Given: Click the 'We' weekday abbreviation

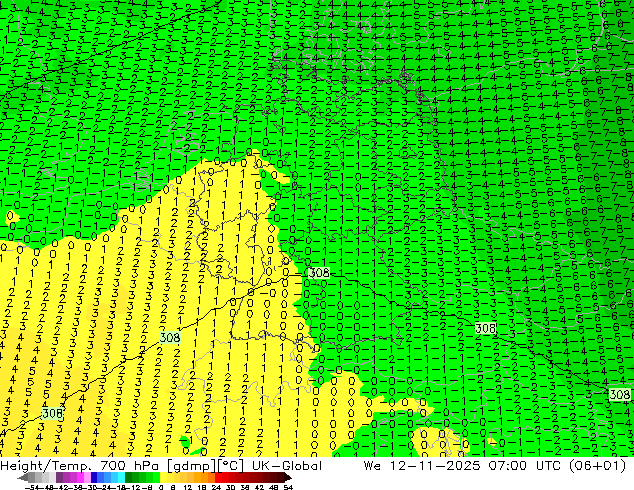Looking at the screenshot, I should [372, 466].
